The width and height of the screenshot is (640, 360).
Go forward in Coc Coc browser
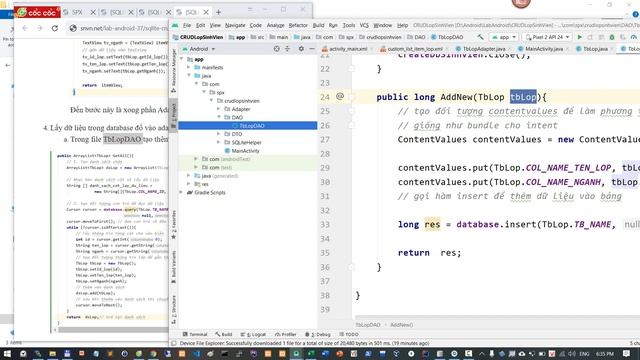click(40, 28)
